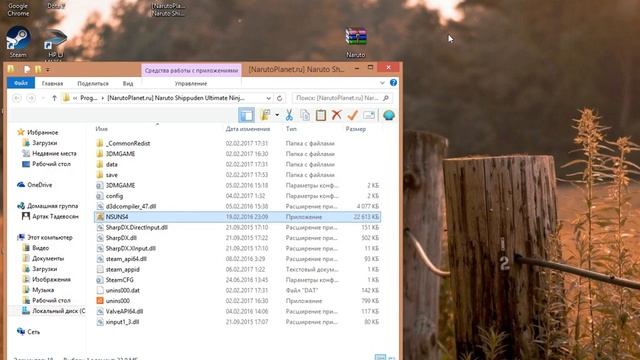Refresh the folder view
This screenshot has height=360, width=640.
click(280, 98)
